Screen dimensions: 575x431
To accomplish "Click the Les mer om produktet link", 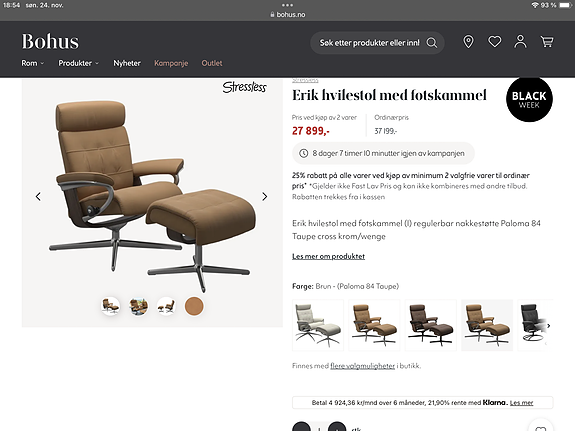I will pyautogui.click(x=328, y=256).
